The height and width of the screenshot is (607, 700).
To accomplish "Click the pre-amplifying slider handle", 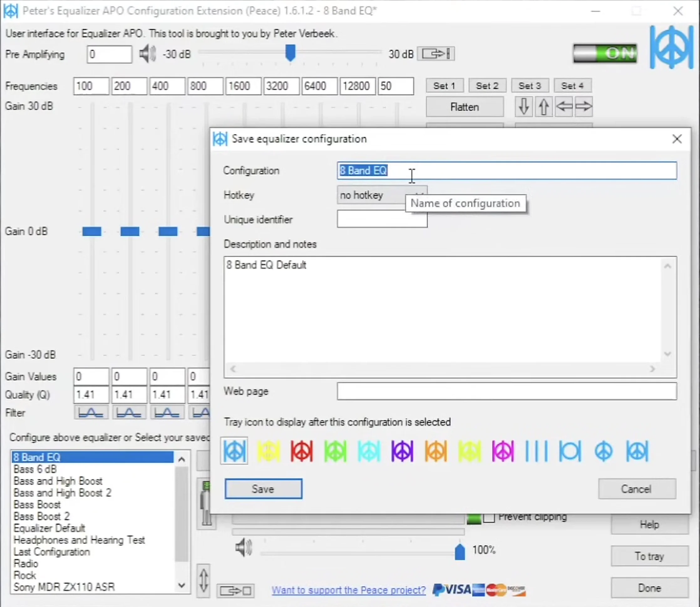I will click(x=290, y=53).
